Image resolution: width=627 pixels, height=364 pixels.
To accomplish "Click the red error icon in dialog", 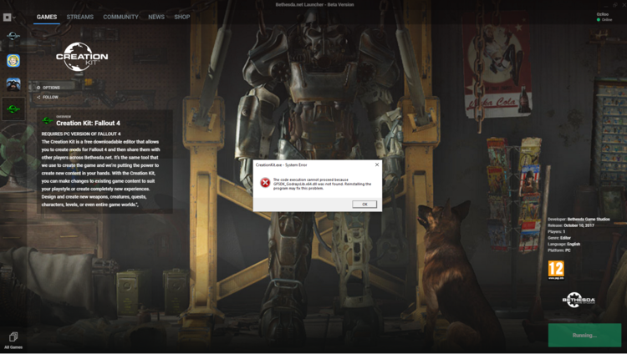I will (265, 183).
